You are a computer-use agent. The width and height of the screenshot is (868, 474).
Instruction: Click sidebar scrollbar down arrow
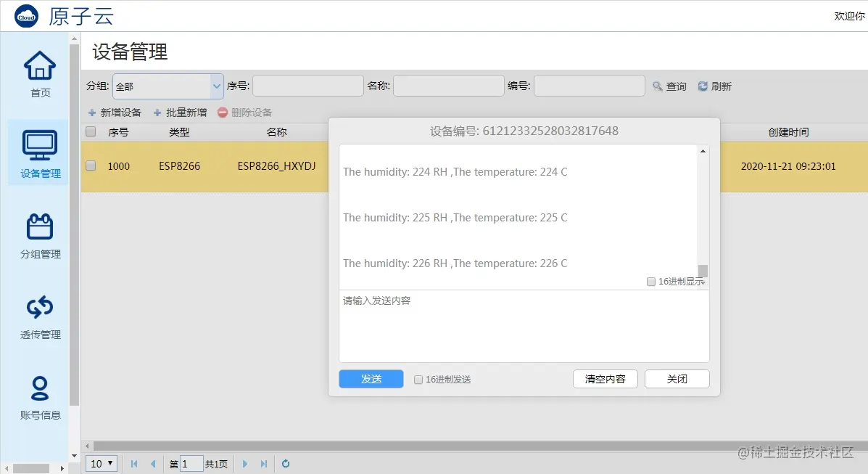(74, 456)
